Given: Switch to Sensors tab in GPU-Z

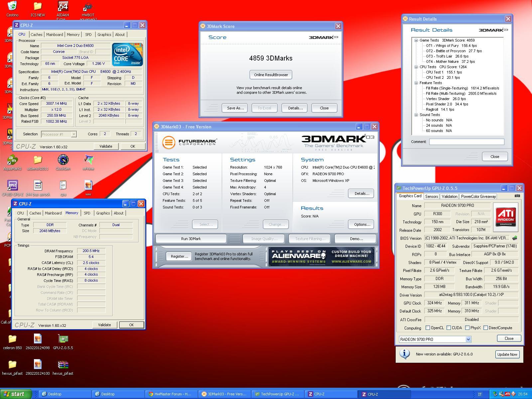Looking at the screenshot, I should tap(432, 197).
